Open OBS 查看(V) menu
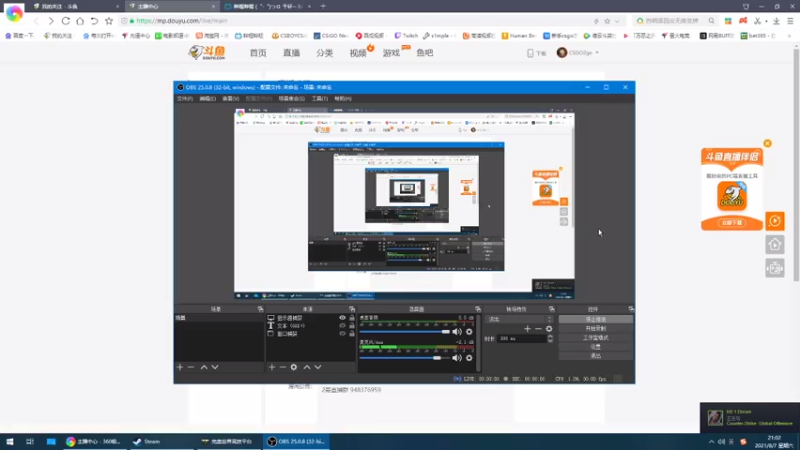Screen dimensions: 800x450 coord(231,98)
